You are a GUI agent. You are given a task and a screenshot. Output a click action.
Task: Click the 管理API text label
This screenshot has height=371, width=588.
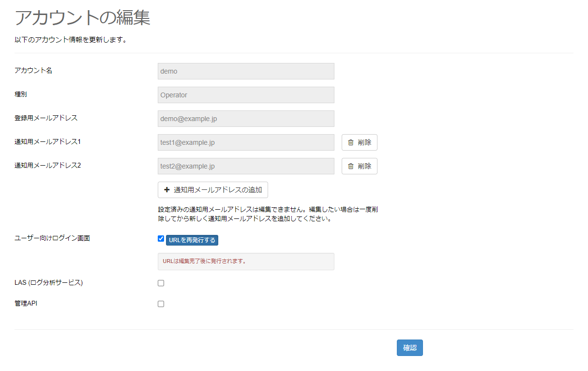[x=26, y=303]
